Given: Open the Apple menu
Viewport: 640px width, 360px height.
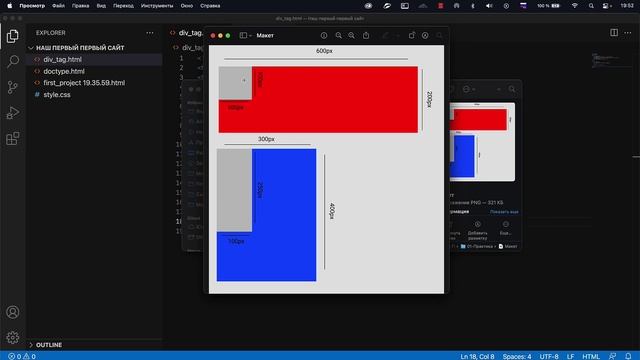Looking at the screenshot, I should point(9,6).
